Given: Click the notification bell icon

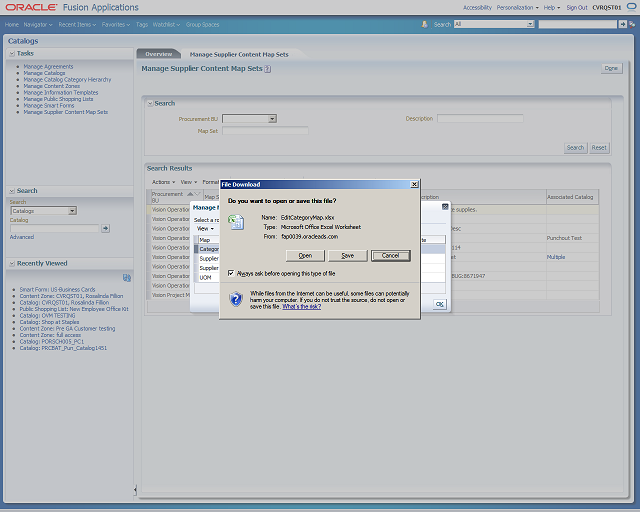Looking at the screenshot, I should pyautogui.click(x=424, y=24).
